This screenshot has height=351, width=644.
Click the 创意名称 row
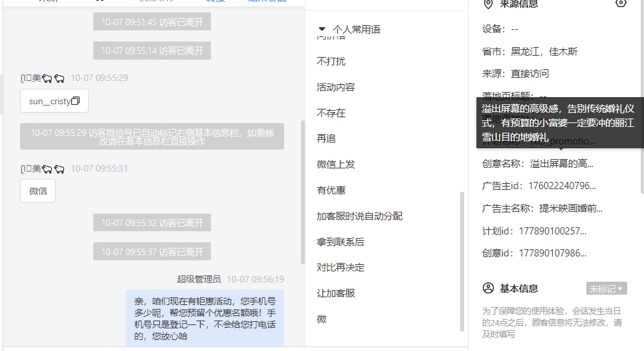tap(538, 164)
